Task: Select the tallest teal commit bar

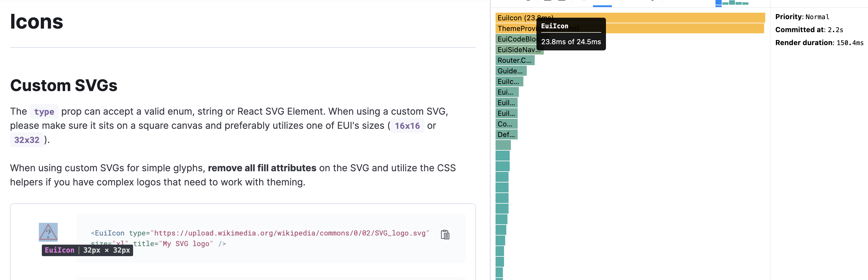Action: 732,2
